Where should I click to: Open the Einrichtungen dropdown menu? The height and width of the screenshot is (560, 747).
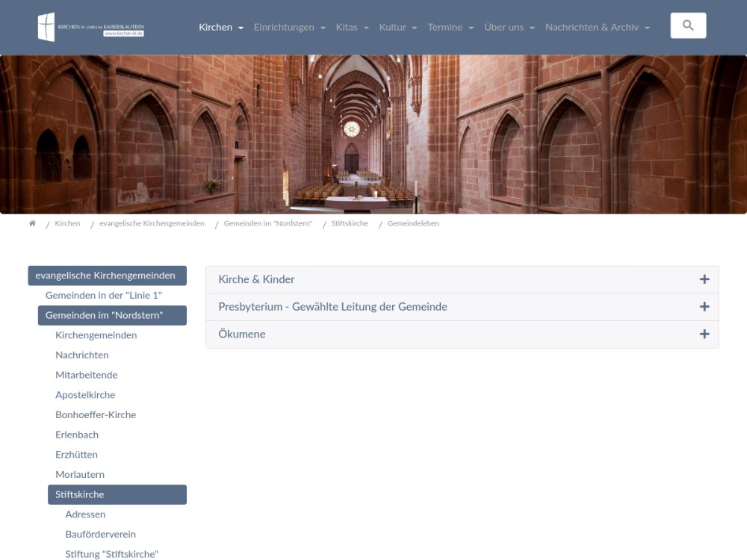[x=289, y=28]
